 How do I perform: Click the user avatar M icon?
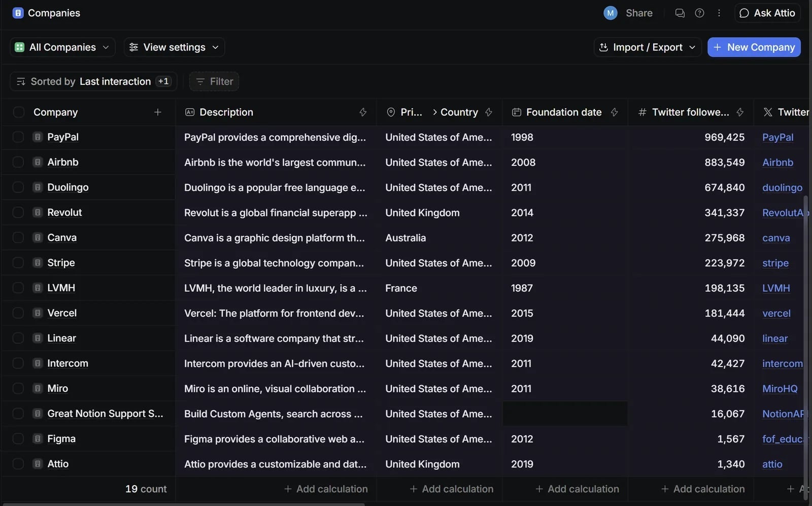coord(610,13)
